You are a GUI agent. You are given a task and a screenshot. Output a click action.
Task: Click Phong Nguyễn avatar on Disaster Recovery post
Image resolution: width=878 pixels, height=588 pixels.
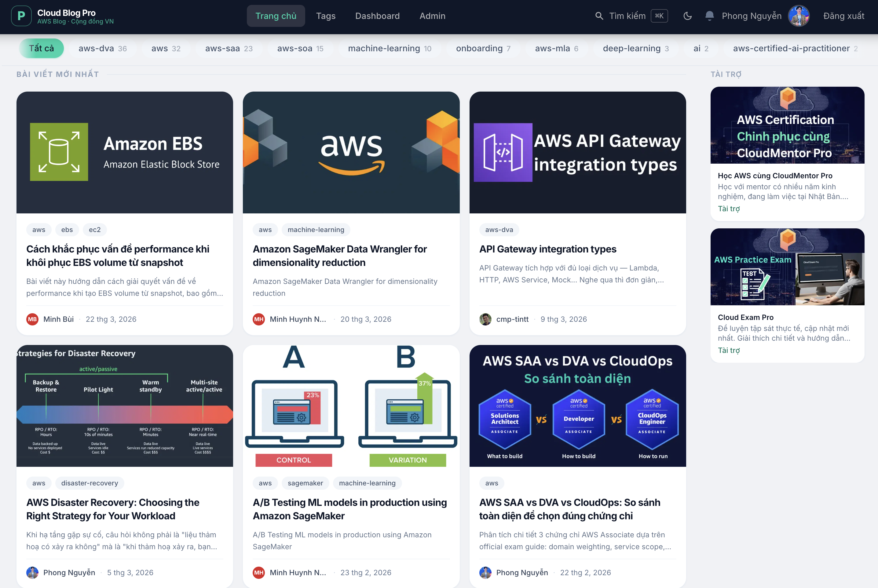(x=32, y=573)
